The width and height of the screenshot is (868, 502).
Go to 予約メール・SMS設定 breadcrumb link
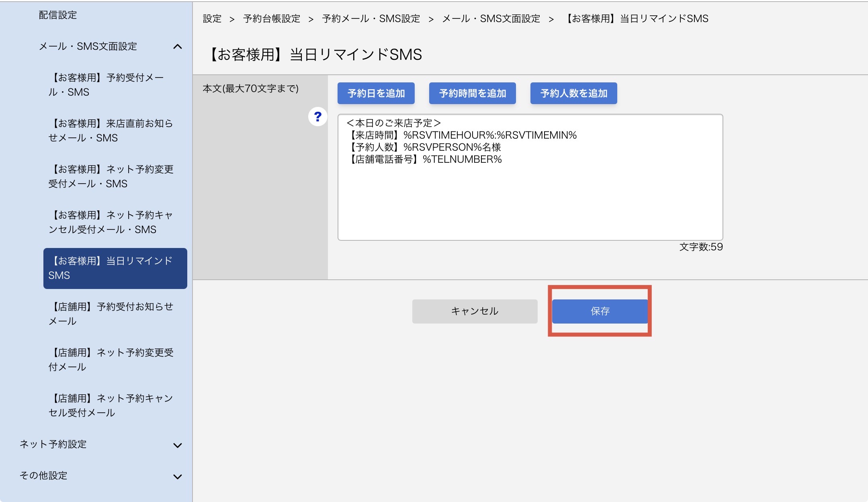pyautogui.click(x=371, y=18)
